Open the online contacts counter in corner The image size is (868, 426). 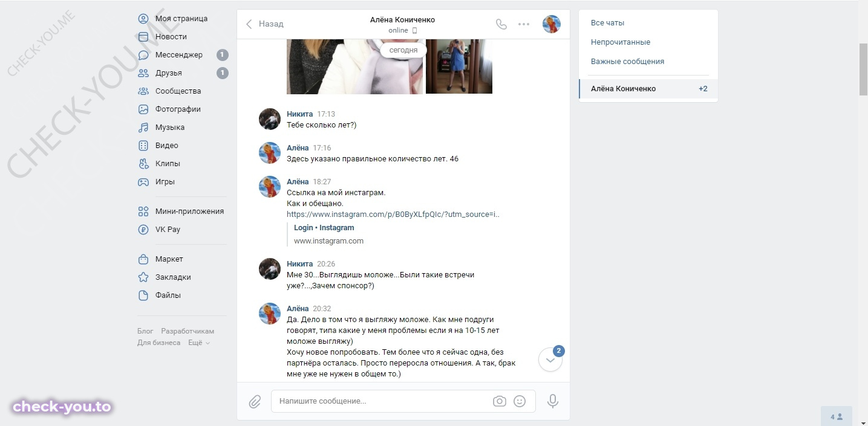pyautogui.click(x=837, y=416)
